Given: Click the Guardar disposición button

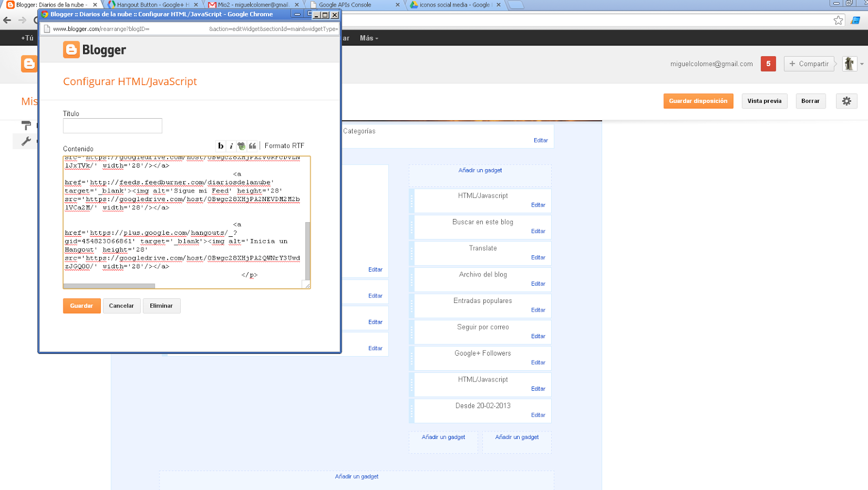Looking at the screenshot, I should (698, 101).
